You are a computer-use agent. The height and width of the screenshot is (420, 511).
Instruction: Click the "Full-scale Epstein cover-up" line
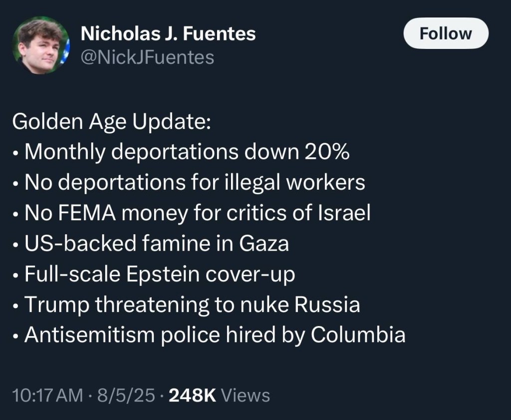159,274
